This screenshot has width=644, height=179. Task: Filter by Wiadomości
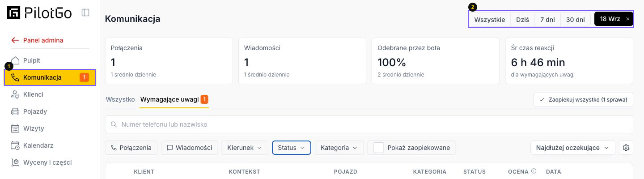pyautogui.click(x=190, y=148)
